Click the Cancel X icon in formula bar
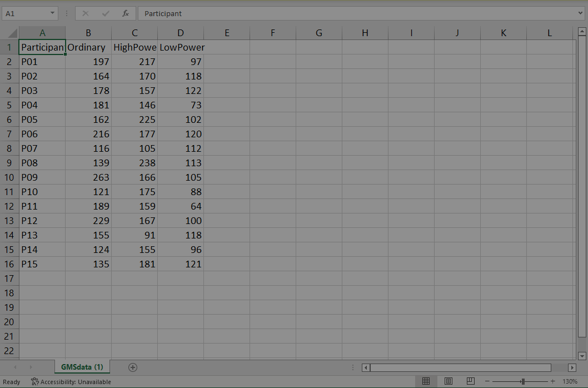588x388 pixels. click(x=86, y=13)
